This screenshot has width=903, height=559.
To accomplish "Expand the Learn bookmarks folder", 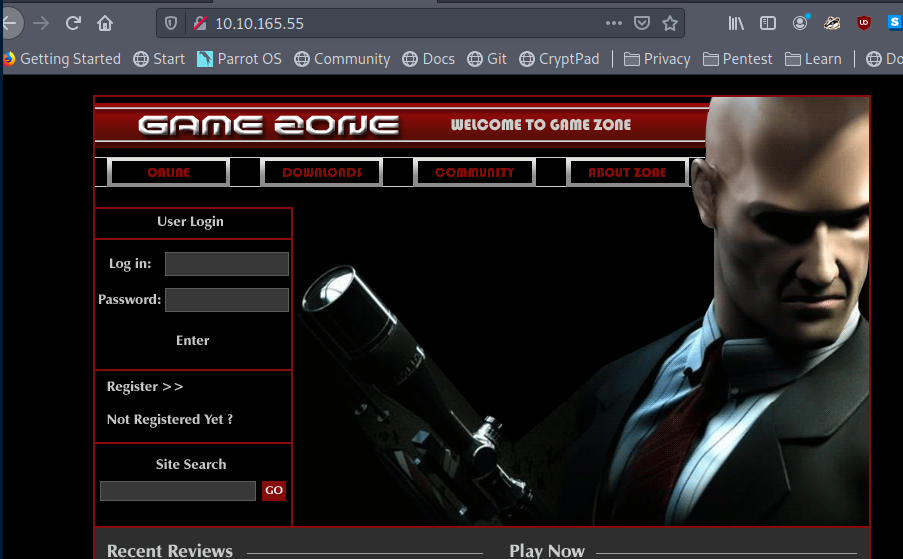I will (x=813, y=59).
